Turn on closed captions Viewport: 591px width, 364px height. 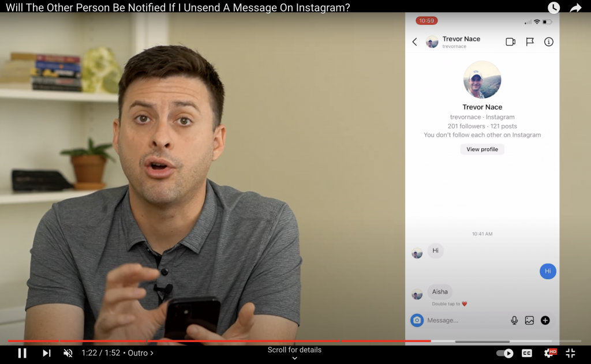pos(527,353)
